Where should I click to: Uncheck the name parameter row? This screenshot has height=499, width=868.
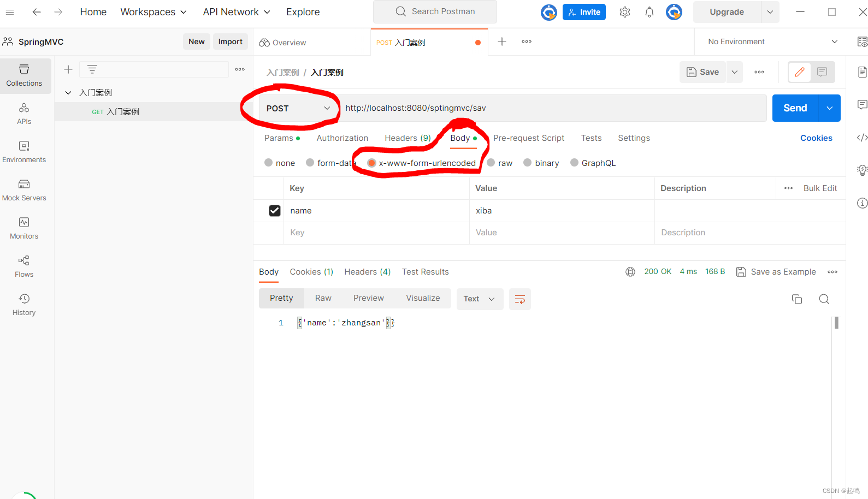coord(275,211)
